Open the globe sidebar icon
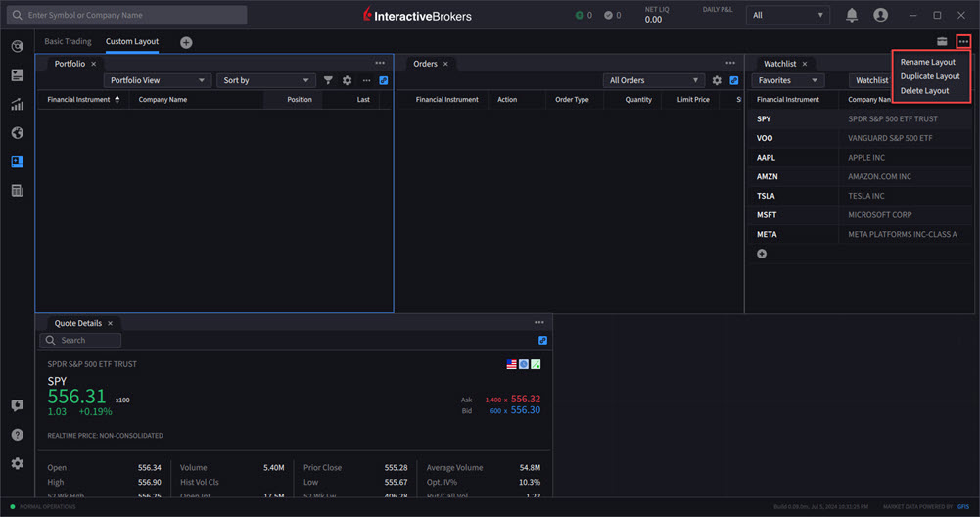980x517 pixels. click(x=18, y=132)
